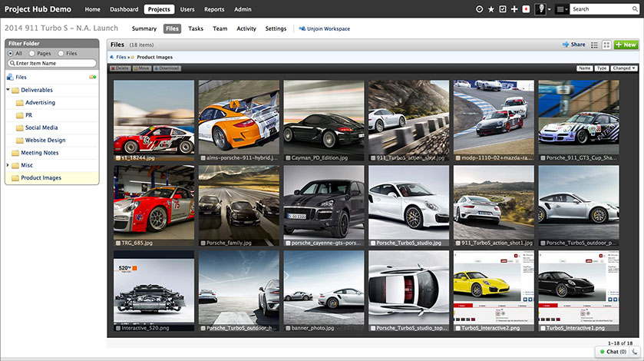Click the star favorites icon in top bar
This screenshot has width=644, height=361.
tap(491, 9)
